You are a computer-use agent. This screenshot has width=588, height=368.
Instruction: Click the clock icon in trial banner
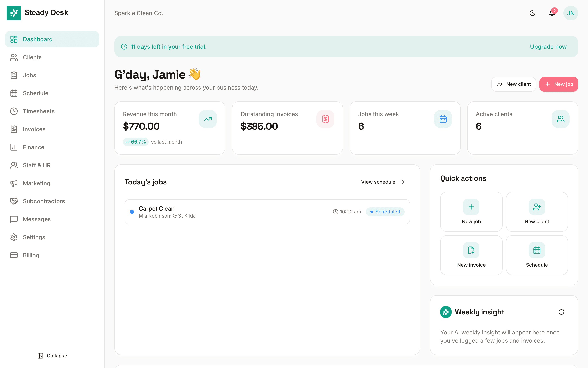coord(124,46)
